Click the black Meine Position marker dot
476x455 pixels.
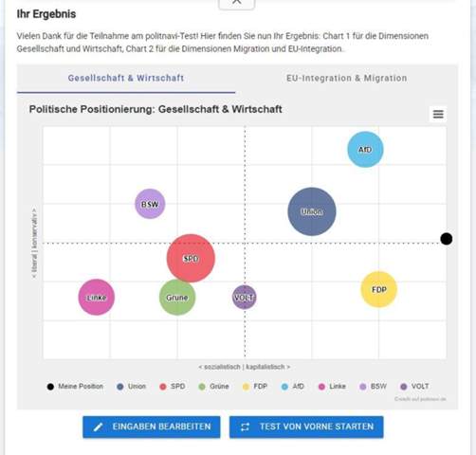tap(447, 239)
